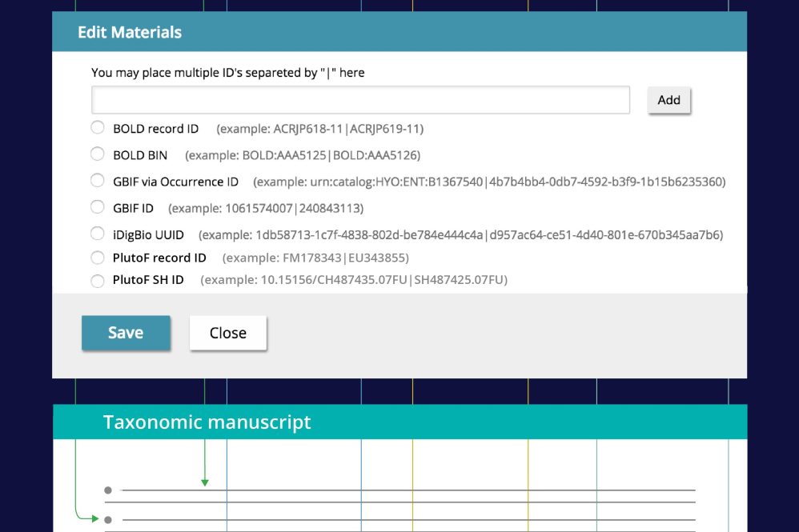Choose the PlutoF record ID radio button
The height and width of the screenshot is (532, 799).
point(98,258)
